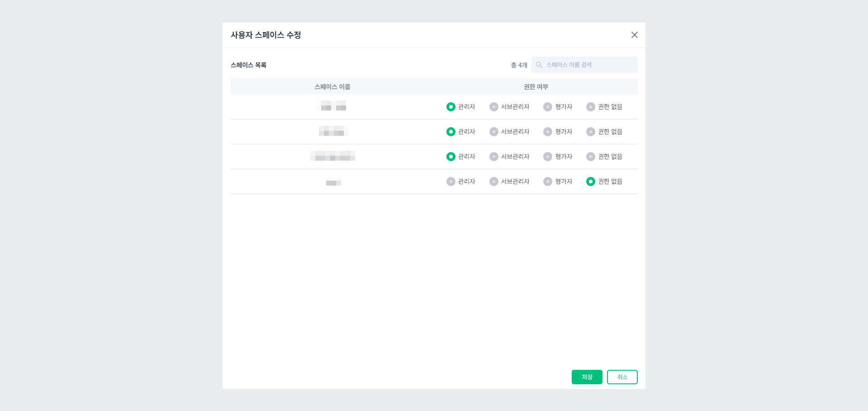Set the second space to 권한 없음
The image size is (868, 411).
tap(590, 132)
